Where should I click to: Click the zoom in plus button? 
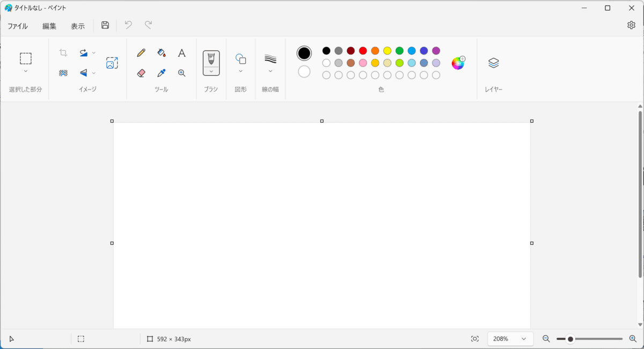(633, 339)
